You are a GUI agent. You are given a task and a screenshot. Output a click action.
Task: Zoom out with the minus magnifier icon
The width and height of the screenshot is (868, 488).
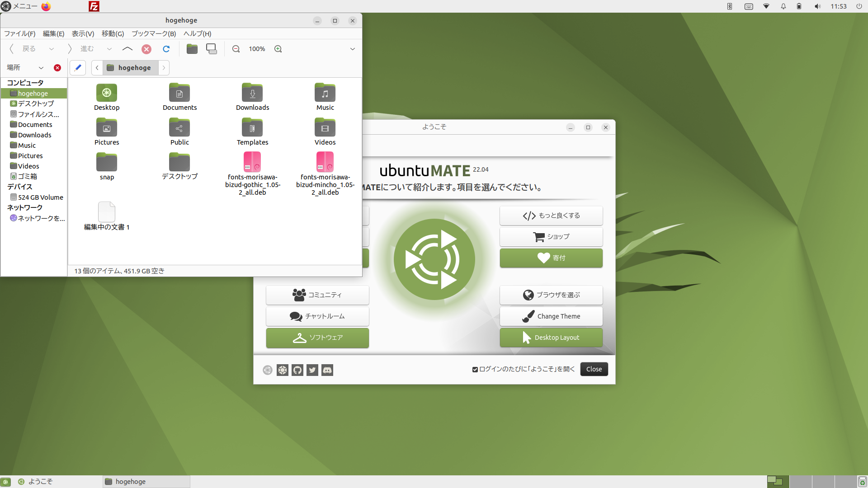236,49
